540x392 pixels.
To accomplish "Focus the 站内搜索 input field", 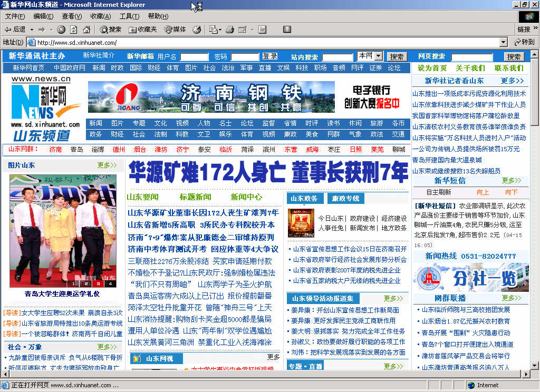I will point(337,57).
